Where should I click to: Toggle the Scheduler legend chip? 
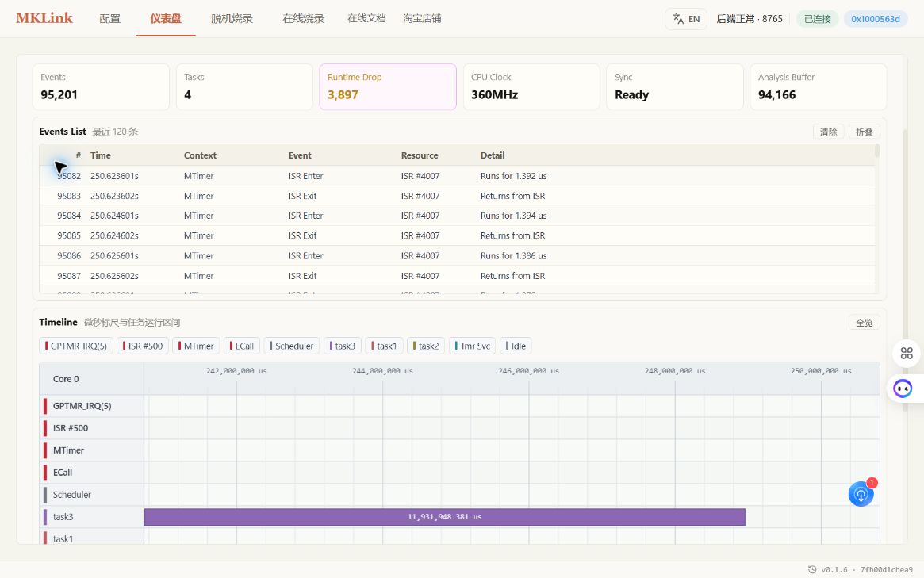[x=292, y=346]
